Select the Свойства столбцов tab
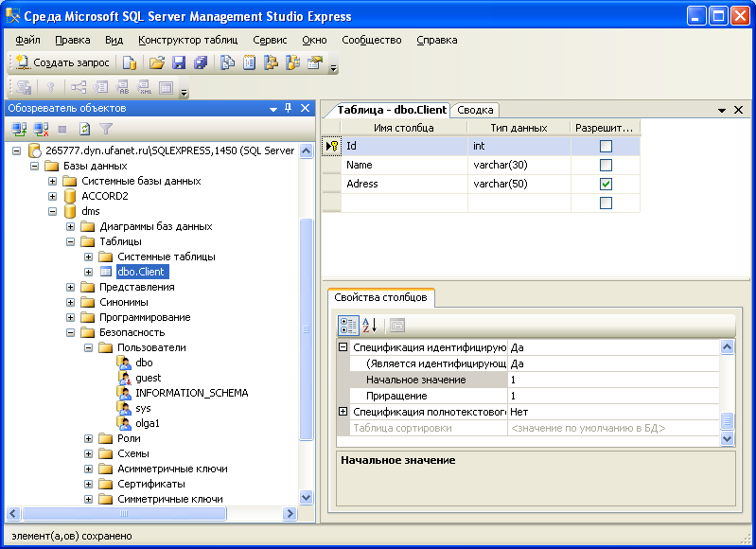756x549 pixels. click(381, 297)
